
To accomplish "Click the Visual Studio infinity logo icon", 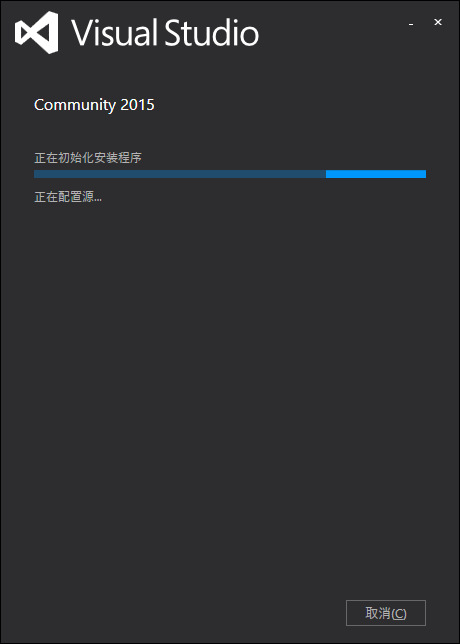I will click(x=36, y=32).
